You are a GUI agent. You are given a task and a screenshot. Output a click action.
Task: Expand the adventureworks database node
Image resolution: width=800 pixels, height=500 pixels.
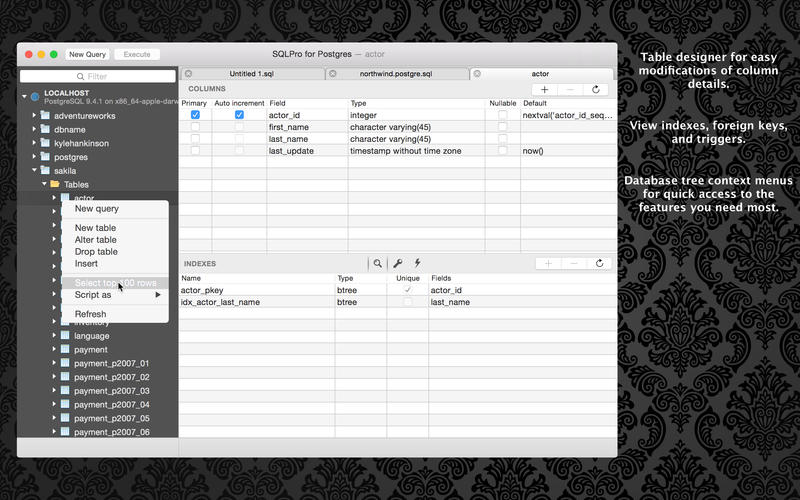pyautogui.click(x=34, y=115)
